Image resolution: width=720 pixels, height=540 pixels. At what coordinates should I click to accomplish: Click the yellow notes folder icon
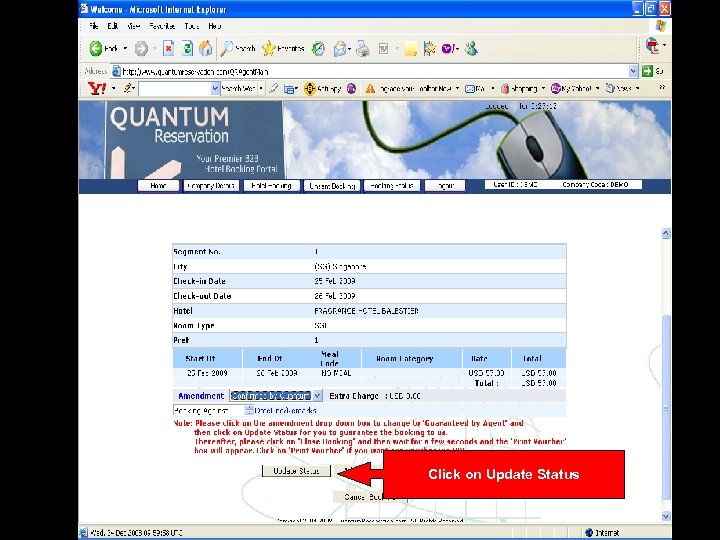pos(411,49)
